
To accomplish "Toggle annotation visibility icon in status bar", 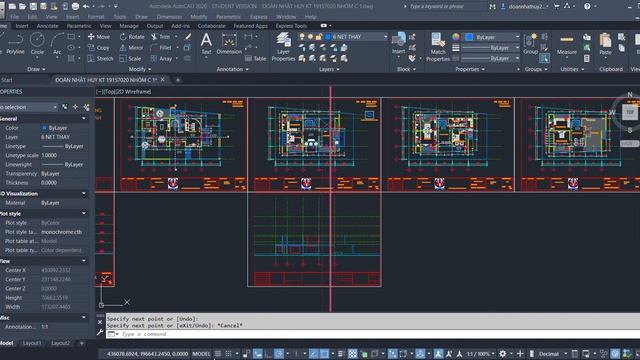I will [x=438, y=353].
